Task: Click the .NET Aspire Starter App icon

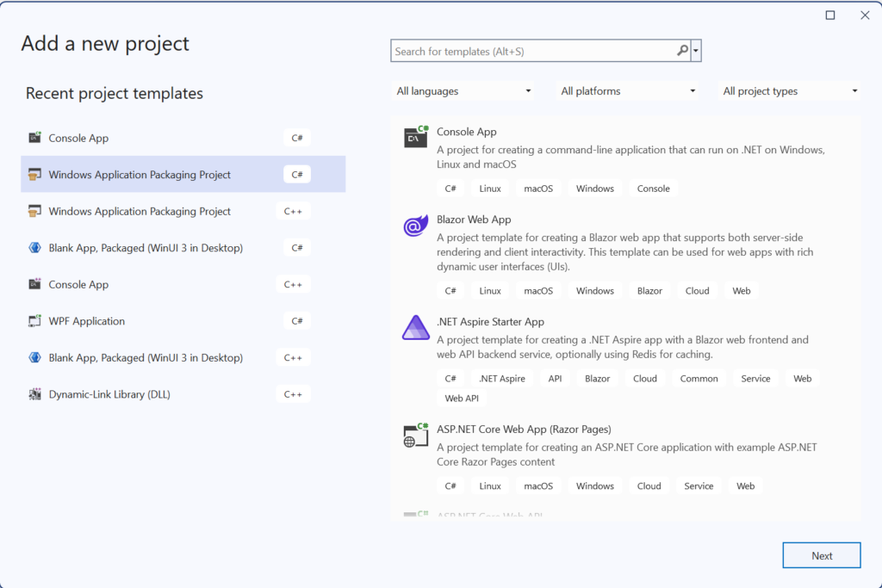Action: [416, 328]
